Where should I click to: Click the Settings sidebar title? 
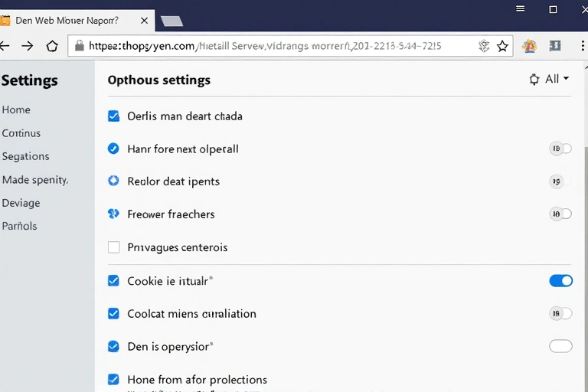tap(30, 80)
